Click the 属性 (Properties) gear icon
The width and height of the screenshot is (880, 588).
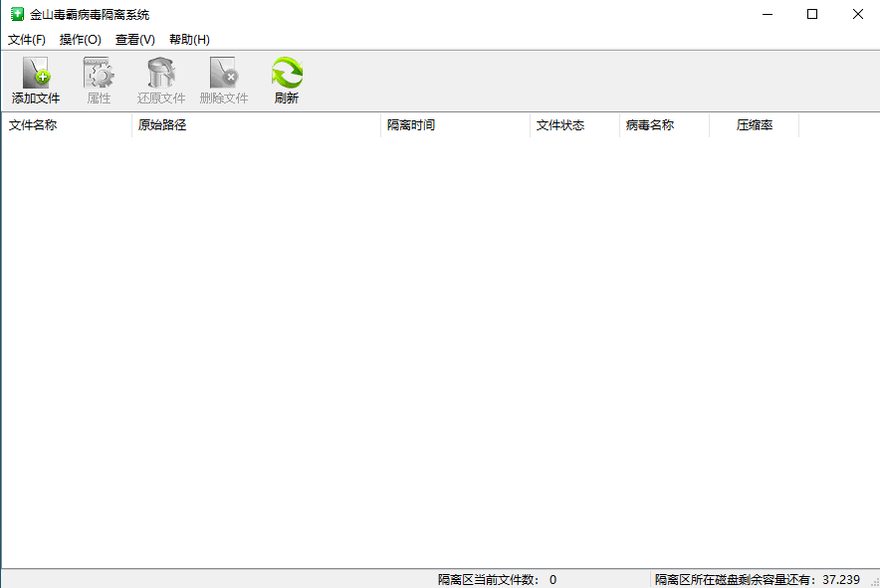point(99,74)
